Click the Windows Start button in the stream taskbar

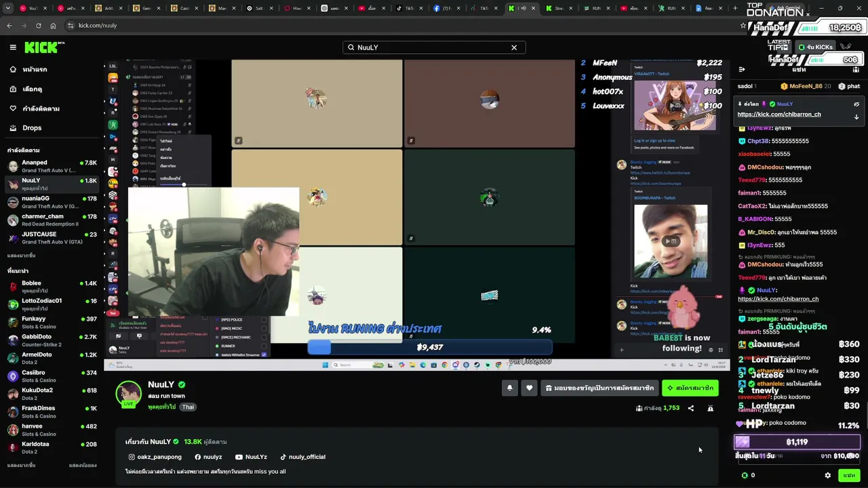[x=325, y=365]
